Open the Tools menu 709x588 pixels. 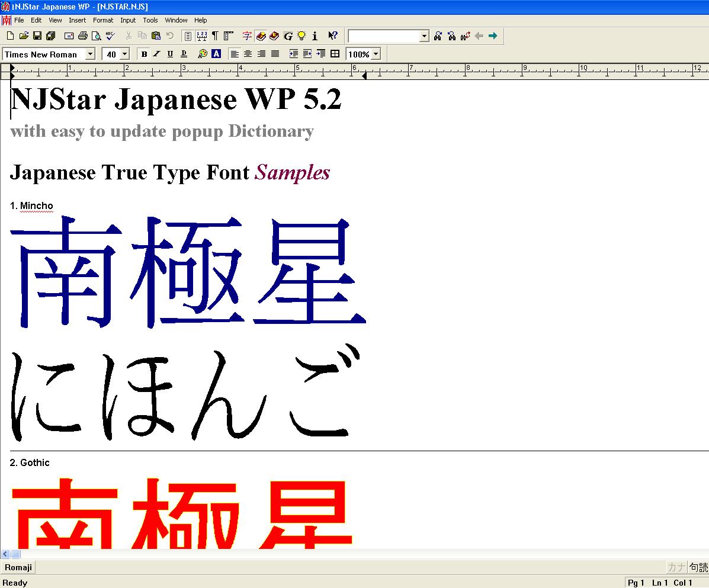(150, 20)
